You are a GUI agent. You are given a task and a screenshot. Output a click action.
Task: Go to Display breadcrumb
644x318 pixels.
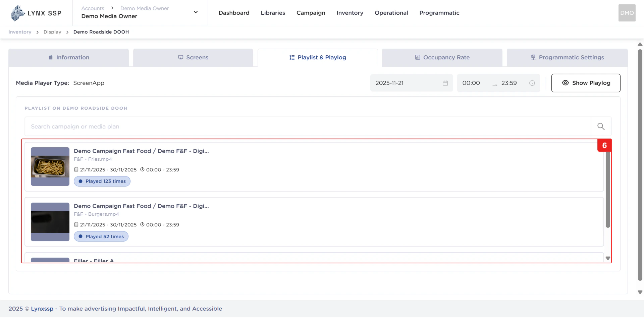[x=52, y=32]
